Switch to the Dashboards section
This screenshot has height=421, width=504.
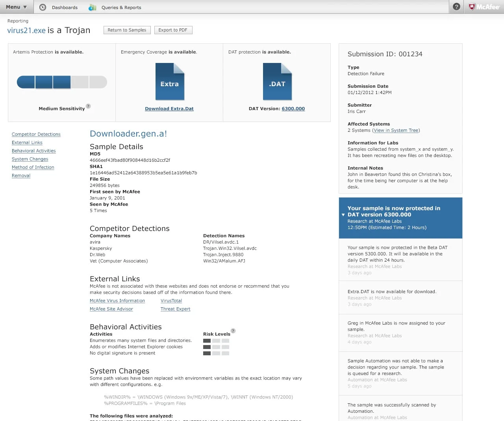click(65, 7)
